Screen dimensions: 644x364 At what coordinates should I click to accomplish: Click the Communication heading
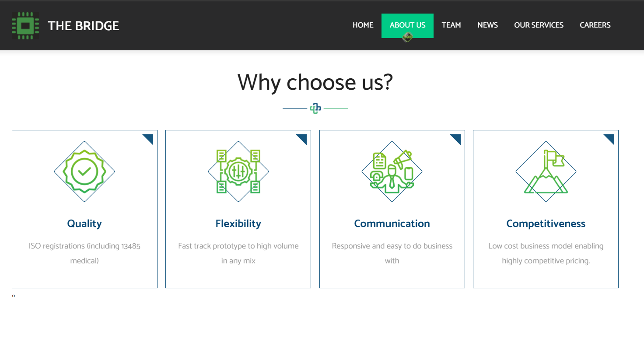coord(392,224)
